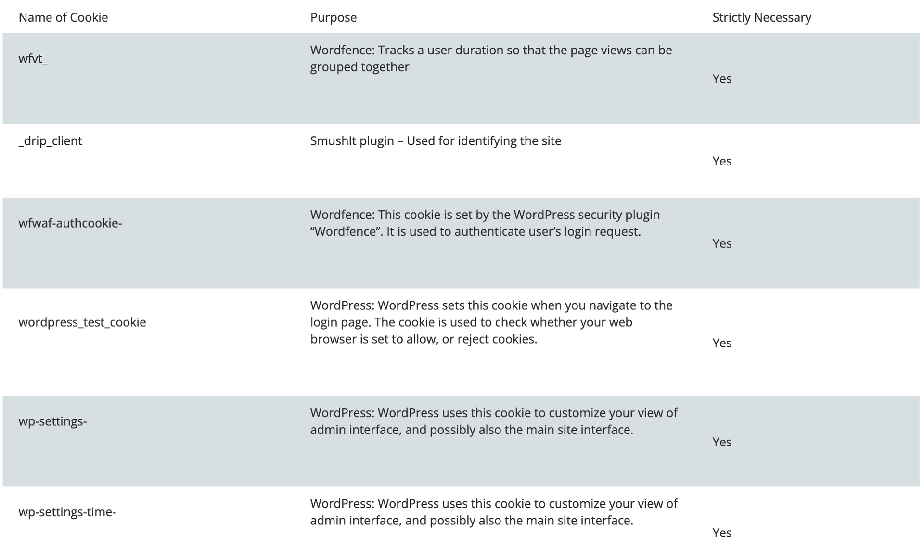This screenshot has width=924, height=560.
Task: Click the wp-settings-time- admin interface description
Action: point(493,512)
